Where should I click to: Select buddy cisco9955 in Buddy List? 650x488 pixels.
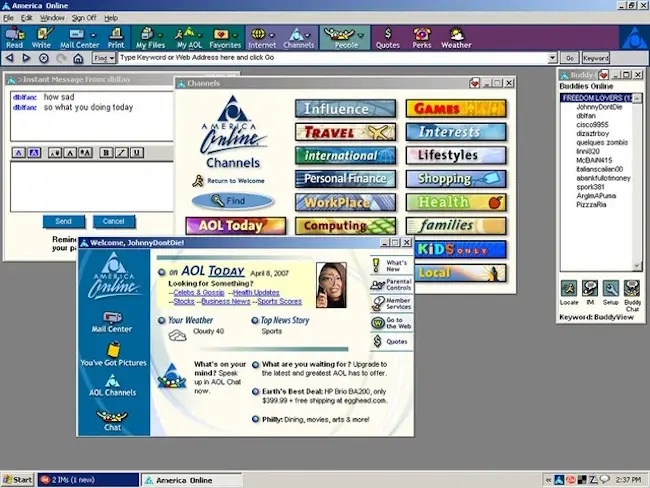point(592,125)
